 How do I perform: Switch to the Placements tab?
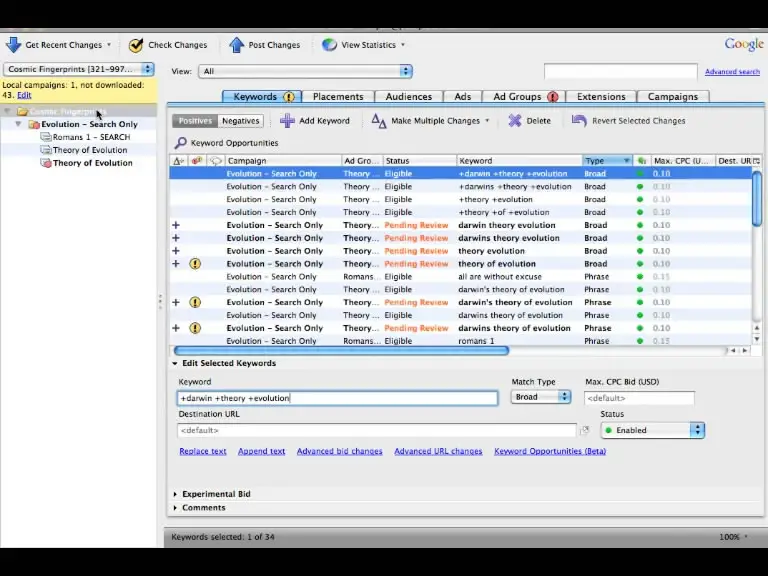(338, 97)
